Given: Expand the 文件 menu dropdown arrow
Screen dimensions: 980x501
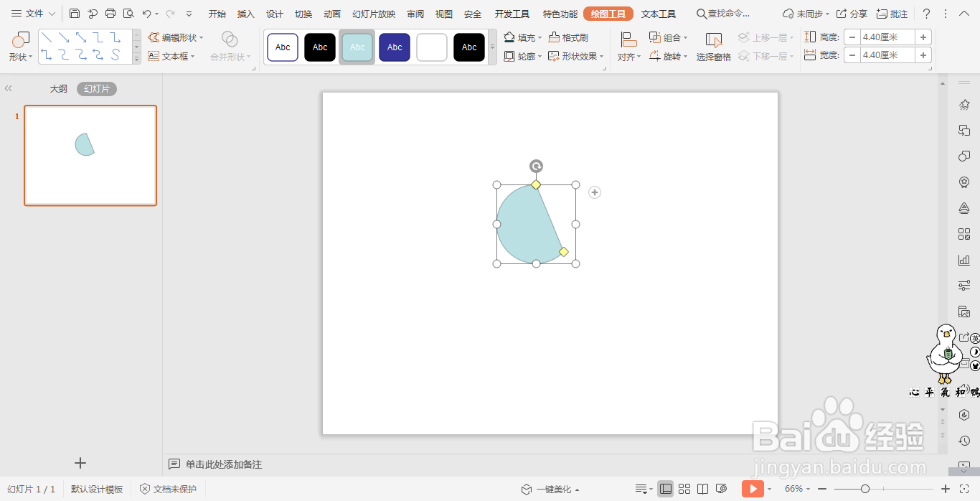Looking at the screenshot, I should [x=52, y=14].
